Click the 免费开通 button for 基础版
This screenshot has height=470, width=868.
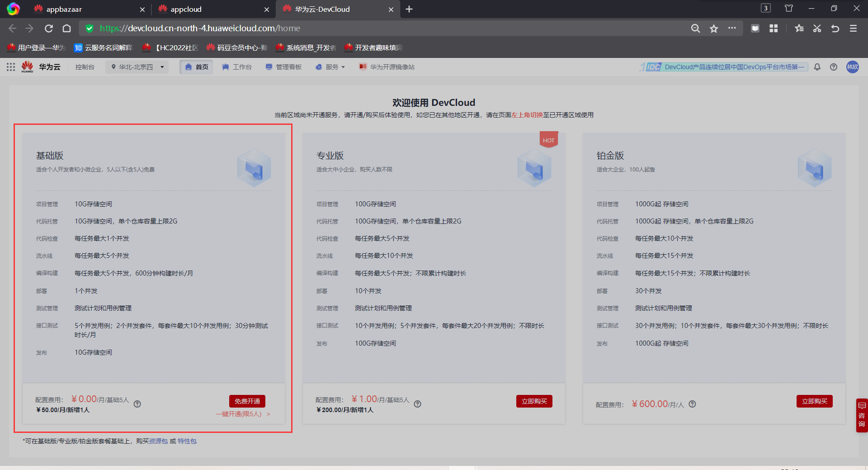(247, 401)
